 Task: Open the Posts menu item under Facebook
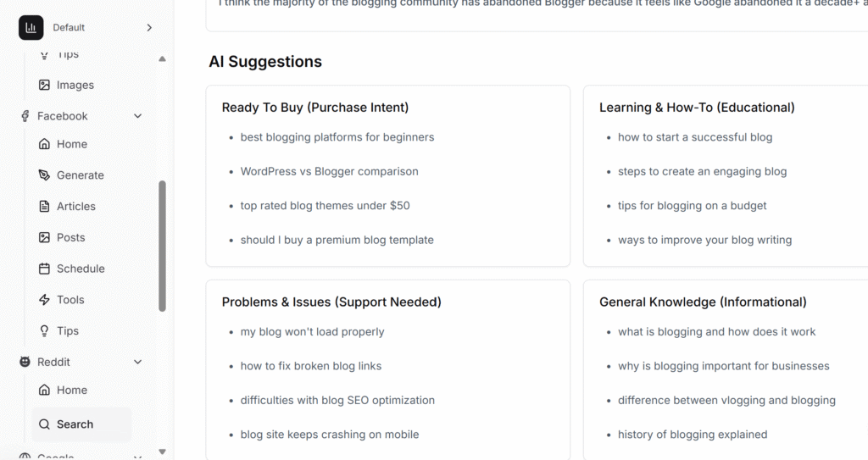coord(70,237)
